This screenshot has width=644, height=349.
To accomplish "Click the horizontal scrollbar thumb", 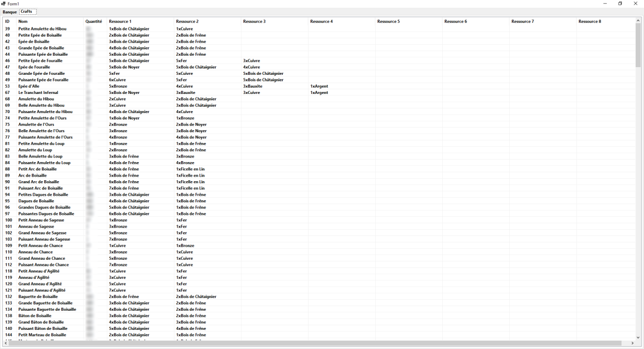I will [315, 343].
